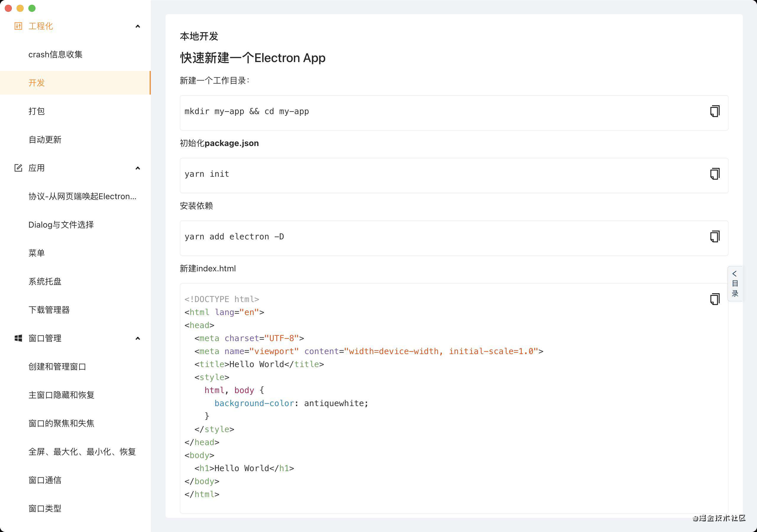Click the yarn add electron -D text
The width and height of the screenshot is (757, 532).
click(234, 237)
